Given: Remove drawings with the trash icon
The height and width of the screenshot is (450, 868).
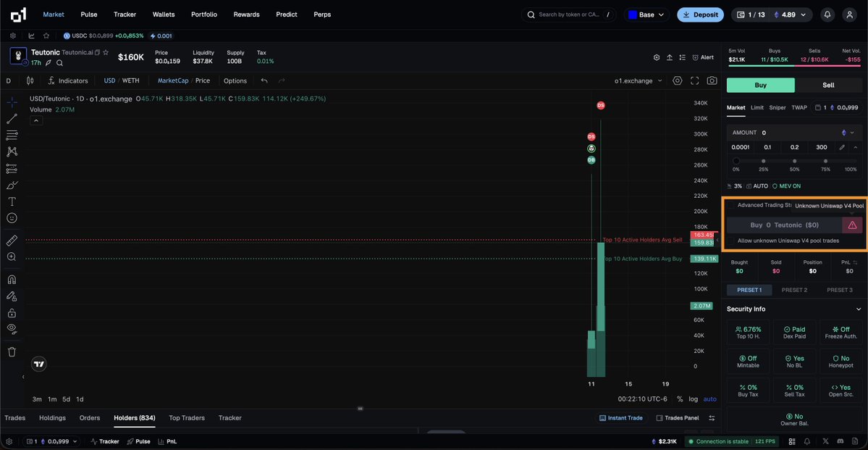Looking at the screenshot, I should pos(12,352).
